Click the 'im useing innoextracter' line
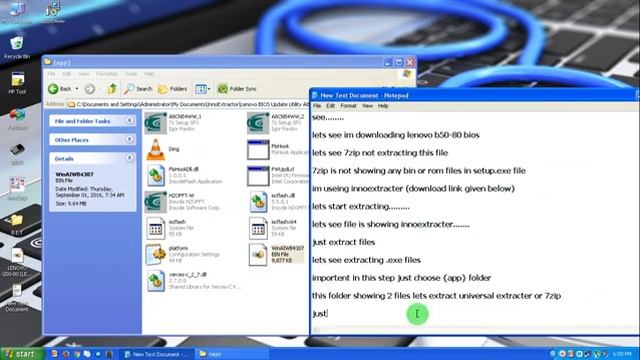Image resolution: width=640 pixels, height=360 pixels. click(413, 189)
